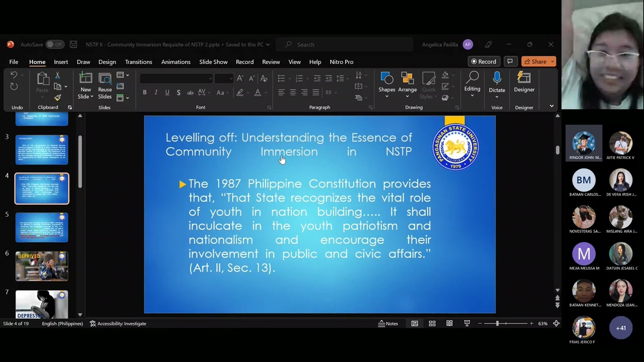This screenshot has height=362, width=644.
Task: Click Accessibility: Investigate
Action: [118, 324]
